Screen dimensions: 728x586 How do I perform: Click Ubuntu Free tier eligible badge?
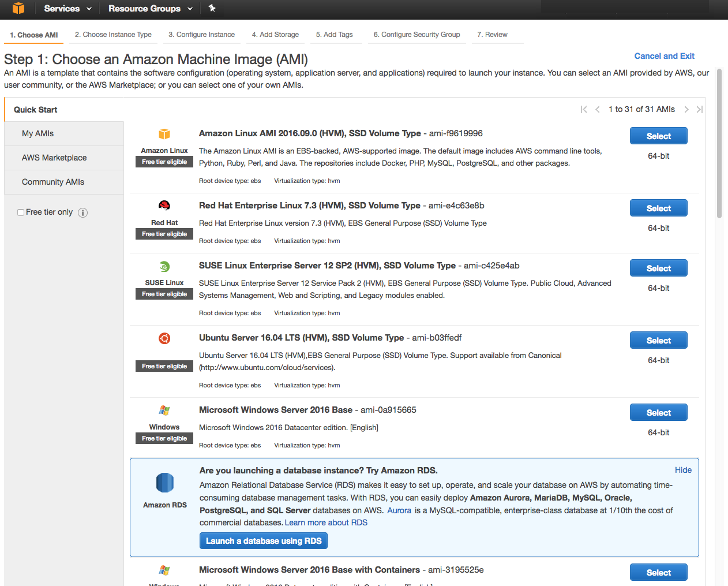click(164, 367)
